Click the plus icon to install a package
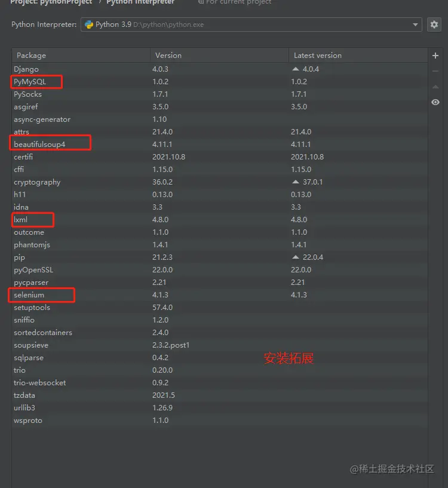Screen dimensions: 448x488 [x=435, y=56]
